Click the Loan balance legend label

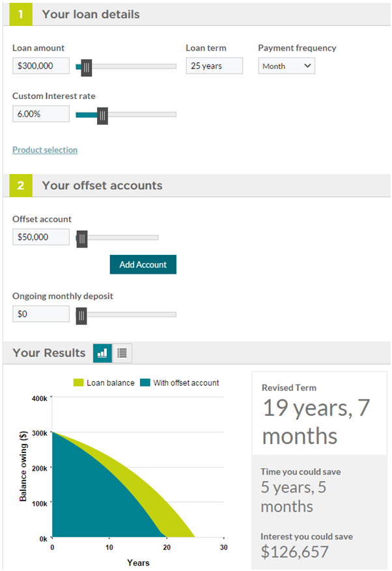[111, 383]
